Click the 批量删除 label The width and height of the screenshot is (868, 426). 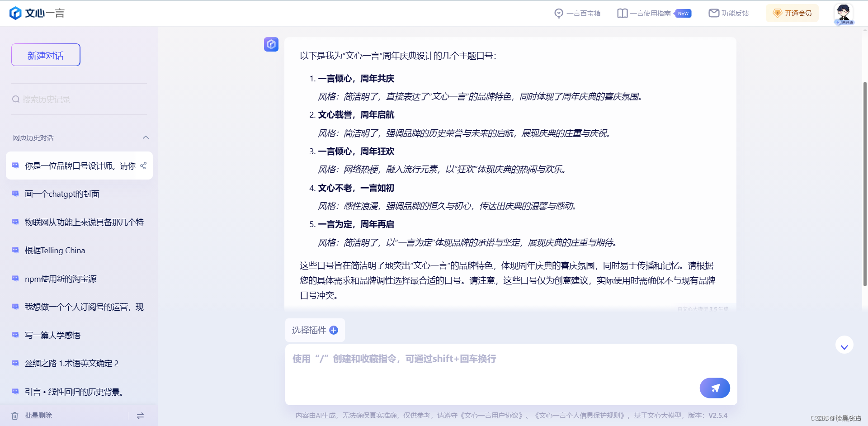click(x=38, y=416)
